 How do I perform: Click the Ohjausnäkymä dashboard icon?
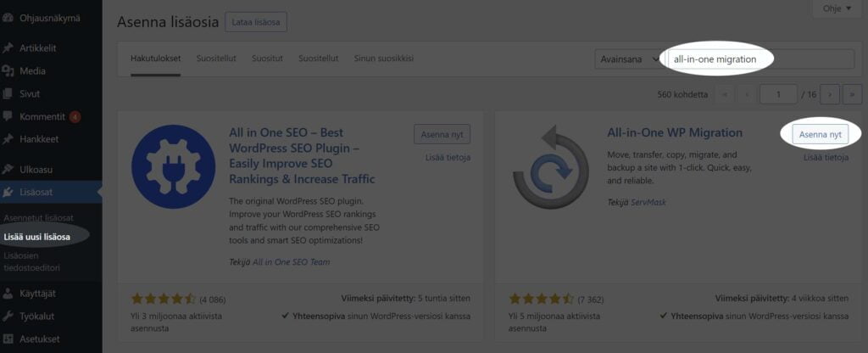click(x=8, y=16)
